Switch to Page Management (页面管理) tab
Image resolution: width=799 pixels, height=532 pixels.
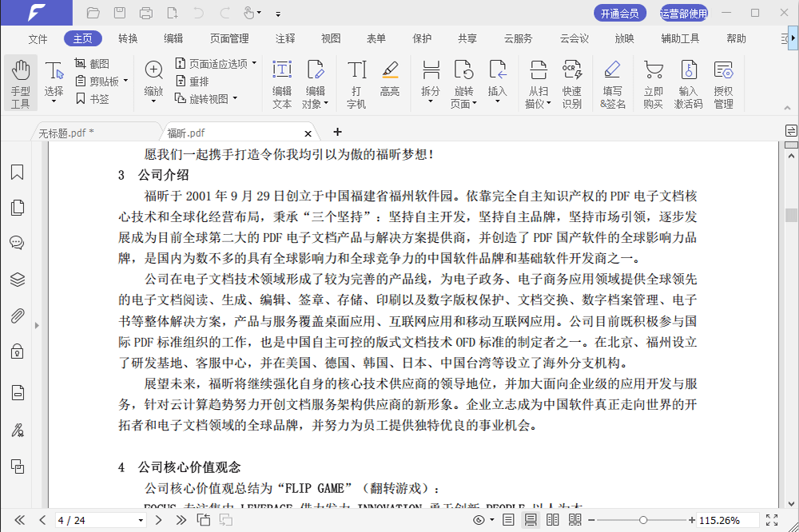click(229, 38)
